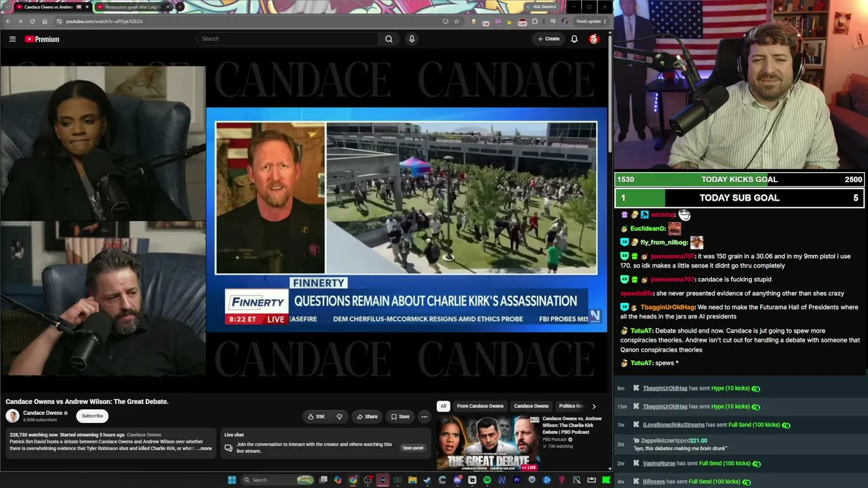Click fly_from_nilbog username in chat
Viewport: 868px width, 488px height.
pos(664,243)
